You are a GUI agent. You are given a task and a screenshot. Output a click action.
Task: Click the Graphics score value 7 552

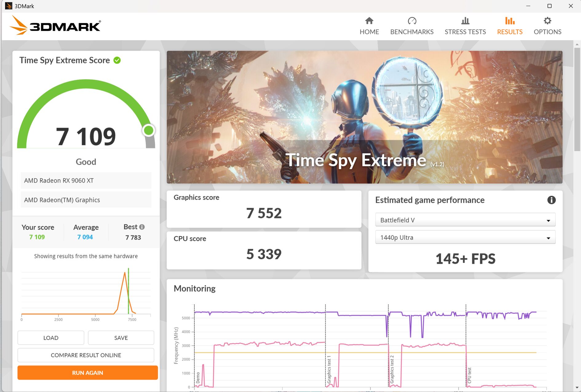264,213
